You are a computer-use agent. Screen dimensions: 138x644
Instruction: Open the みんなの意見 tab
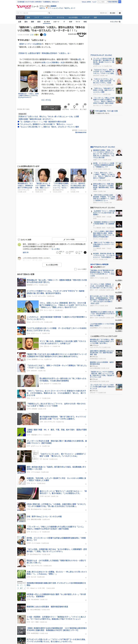[73, 17]
